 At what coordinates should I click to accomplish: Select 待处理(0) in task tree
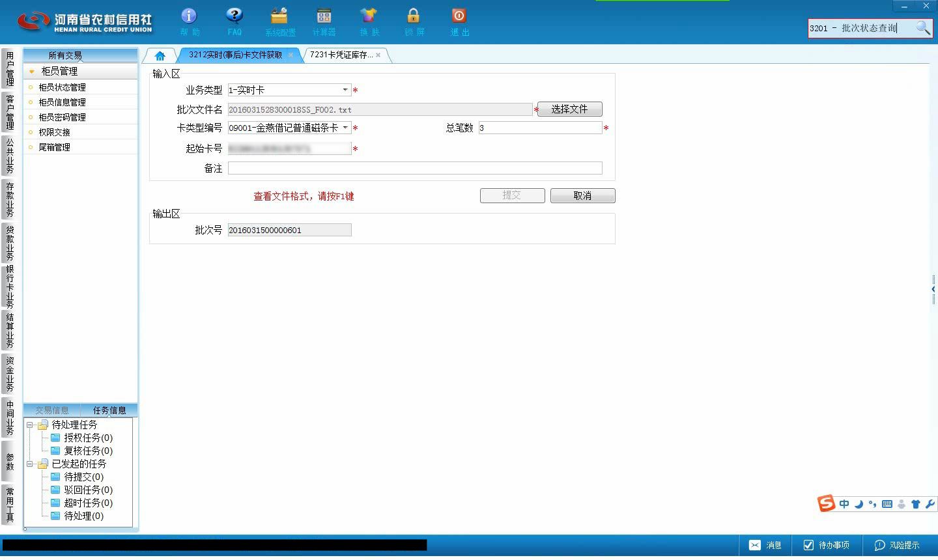click(x=83, y=516)
